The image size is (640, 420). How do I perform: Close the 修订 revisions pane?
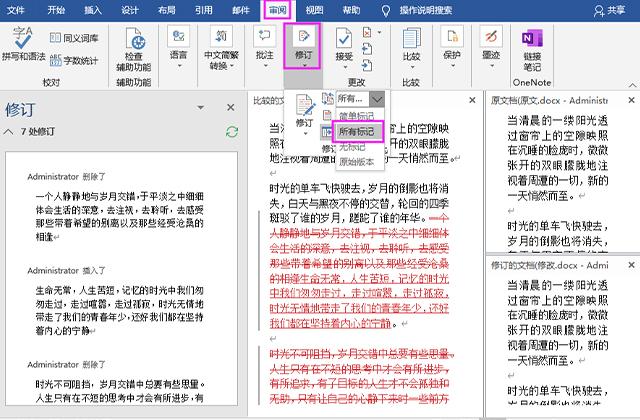pyautogui.click(x=231, y=107)
